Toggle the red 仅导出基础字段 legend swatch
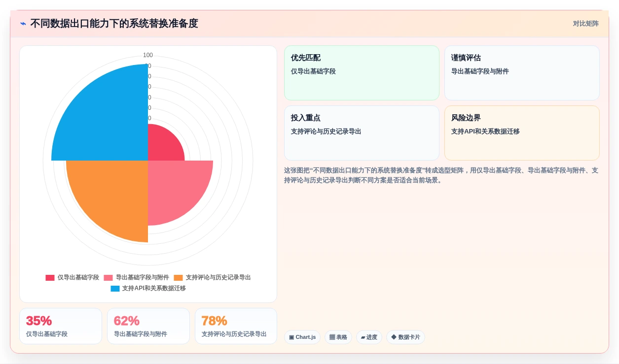 click(50, 278)
